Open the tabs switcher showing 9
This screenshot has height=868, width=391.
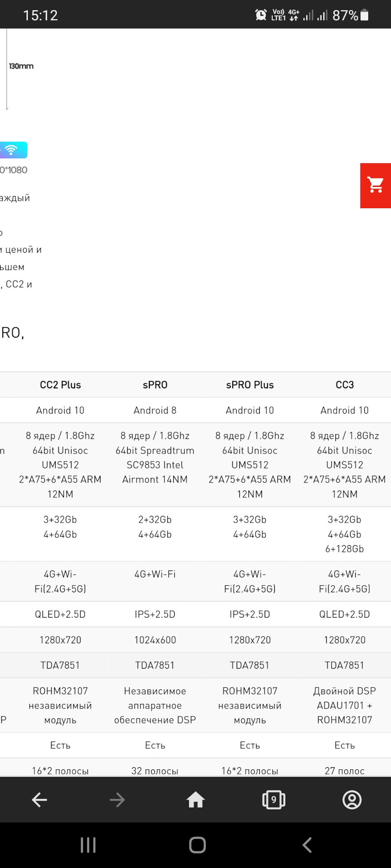click(274, 800)
